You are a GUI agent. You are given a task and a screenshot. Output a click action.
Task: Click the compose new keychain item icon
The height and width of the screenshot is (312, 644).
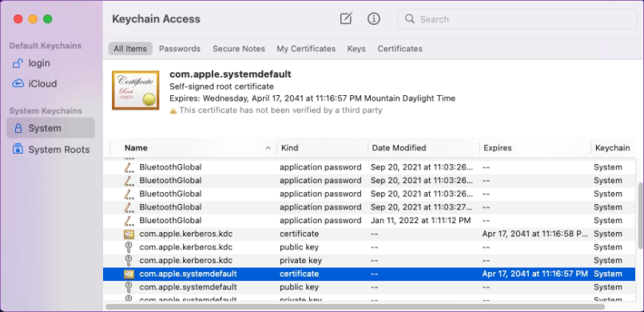coord(346,18)
